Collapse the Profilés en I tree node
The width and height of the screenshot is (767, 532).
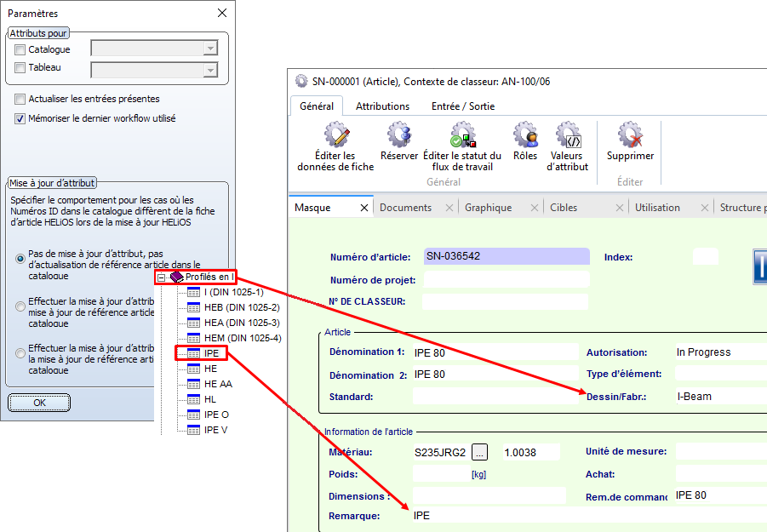tap(161, 277)
